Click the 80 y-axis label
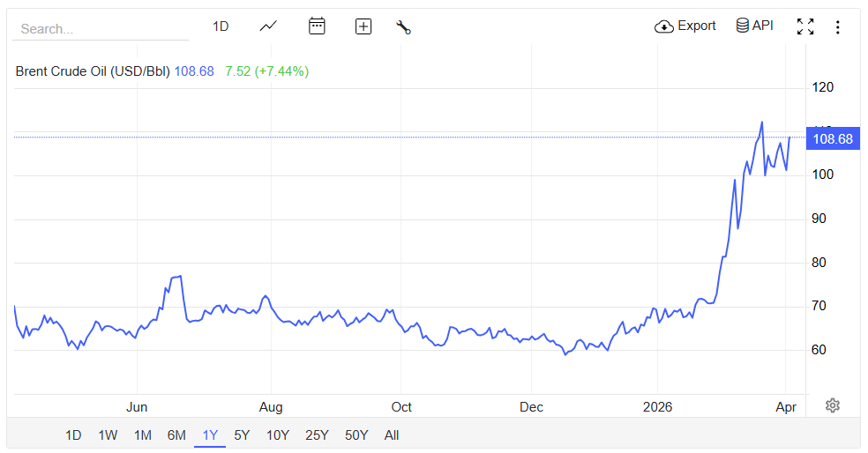This screenshot has width=868, height=453. pyautogui.click(x=819, y=262)
